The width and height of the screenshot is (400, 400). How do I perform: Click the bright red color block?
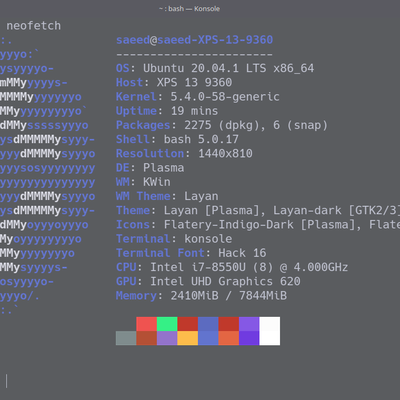(x=147, y=324)
